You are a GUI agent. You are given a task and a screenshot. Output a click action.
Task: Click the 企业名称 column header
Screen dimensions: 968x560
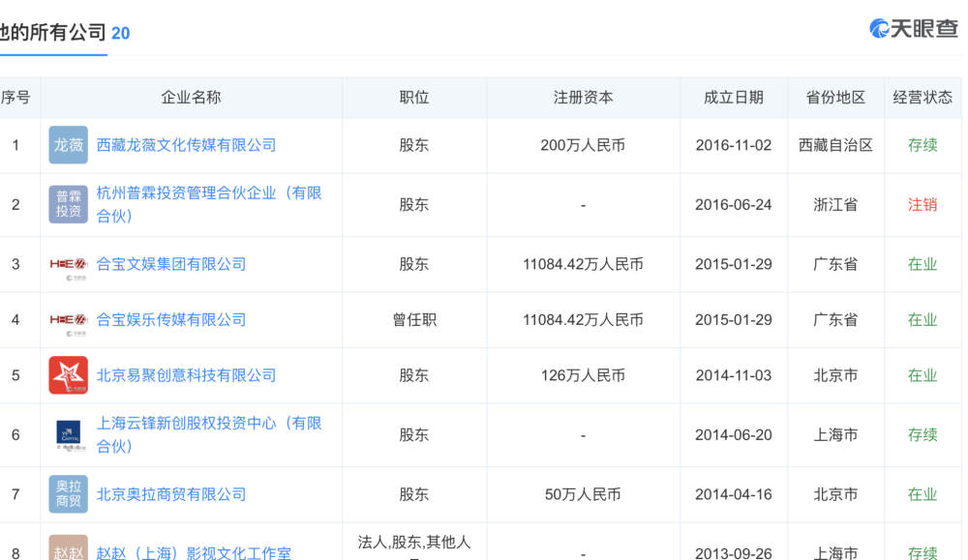191,97
